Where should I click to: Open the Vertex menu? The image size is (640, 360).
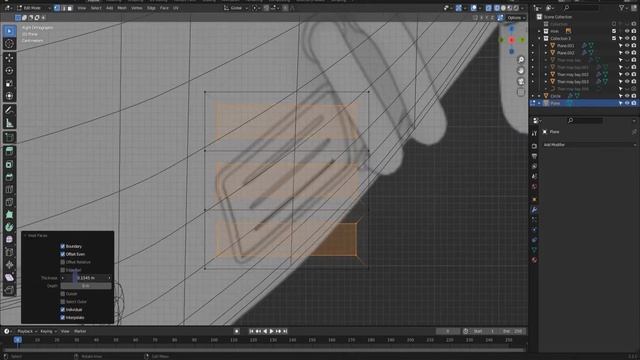[x=136, y=8]
